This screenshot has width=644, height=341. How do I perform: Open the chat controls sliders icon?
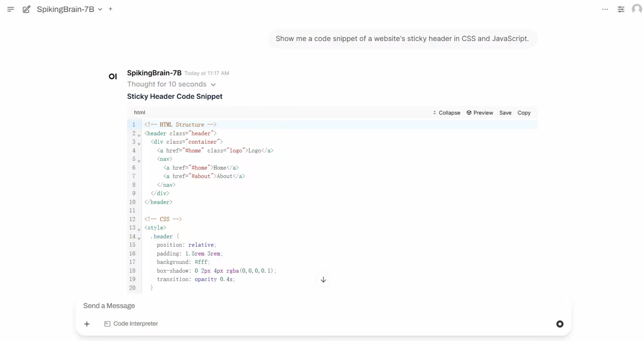point(621,9)
